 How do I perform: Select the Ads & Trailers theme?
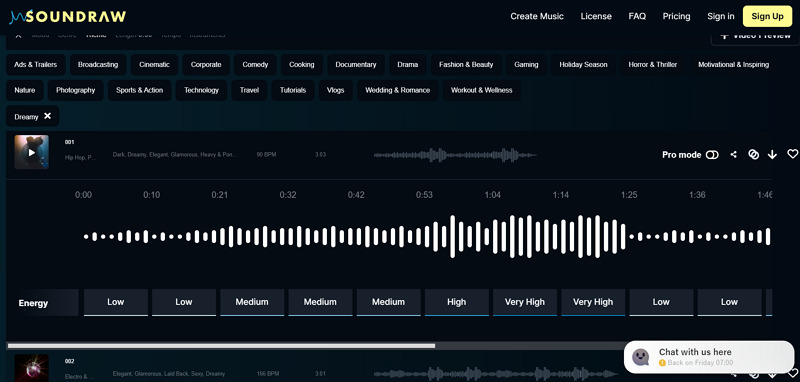point(36,65)
